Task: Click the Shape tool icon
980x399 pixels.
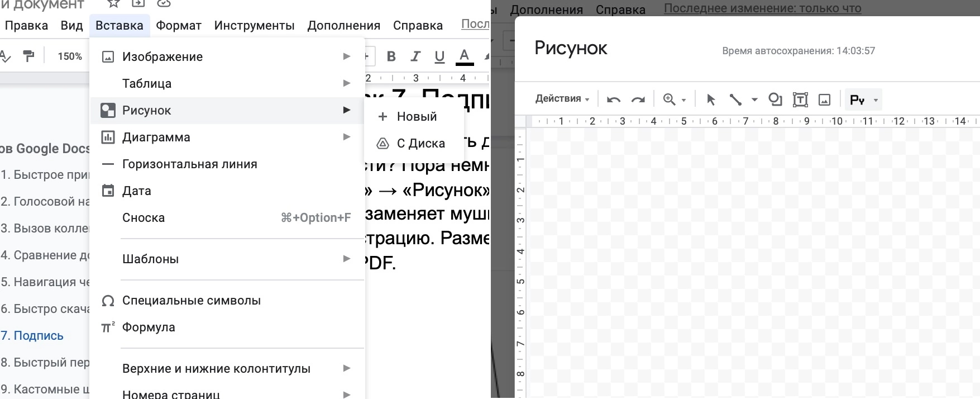Action: click(x=775, y=99)
